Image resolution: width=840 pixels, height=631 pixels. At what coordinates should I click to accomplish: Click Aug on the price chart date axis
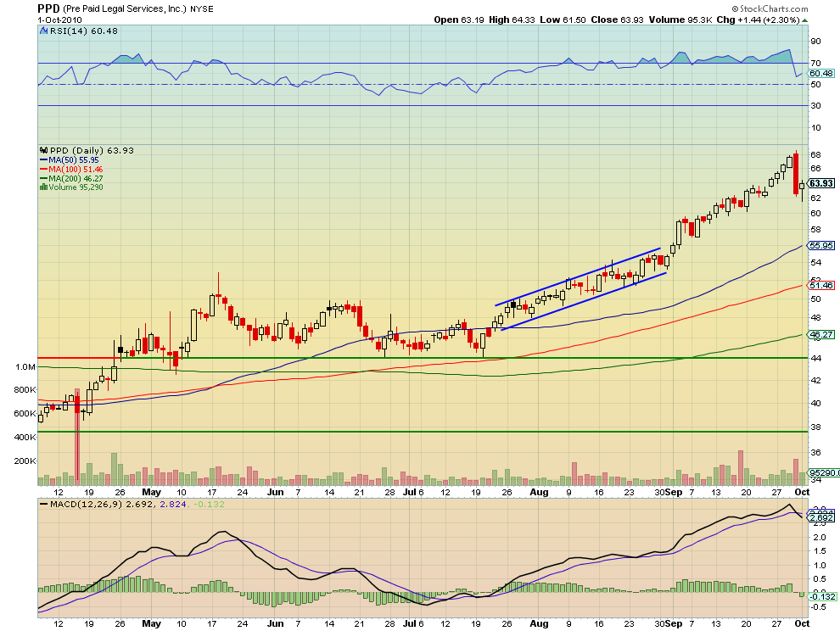point(539,492)
